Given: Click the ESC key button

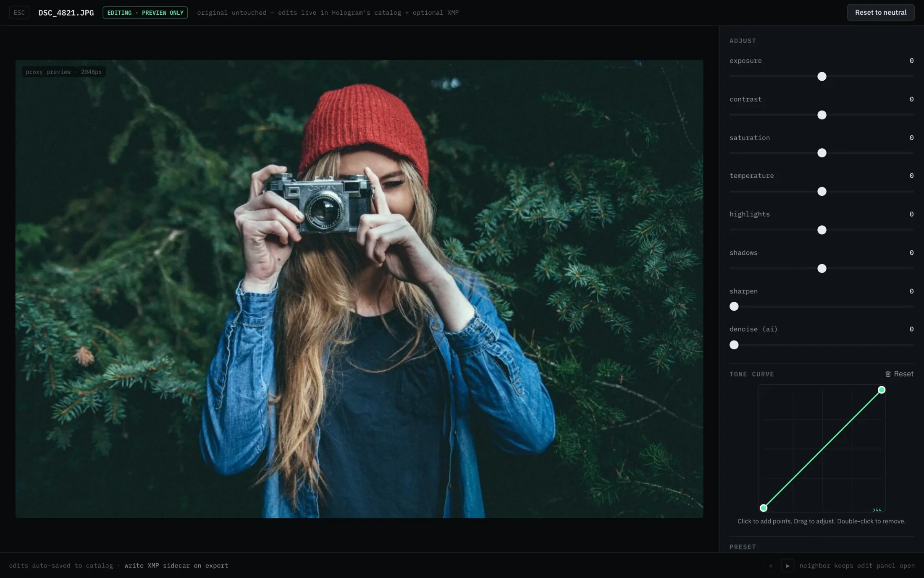Looking at the screenshot, I should tap(19, 13).
